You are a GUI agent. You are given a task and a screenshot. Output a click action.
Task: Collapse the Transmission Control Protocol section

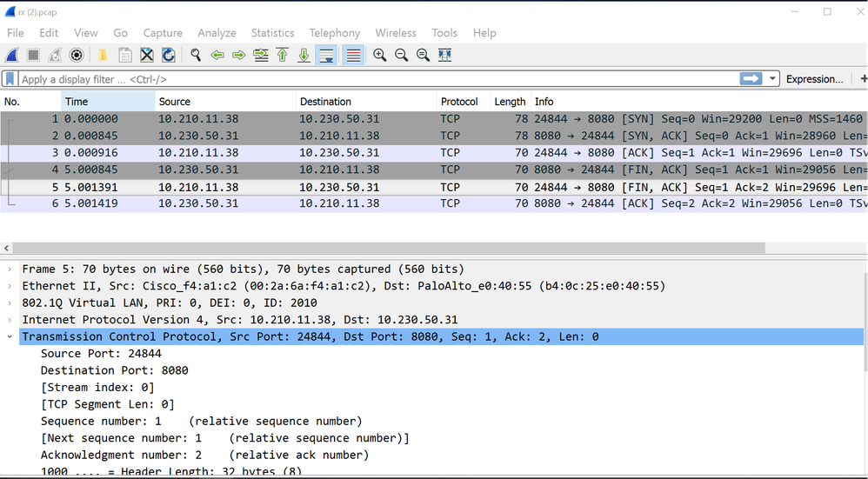click(x=10, y=336)
